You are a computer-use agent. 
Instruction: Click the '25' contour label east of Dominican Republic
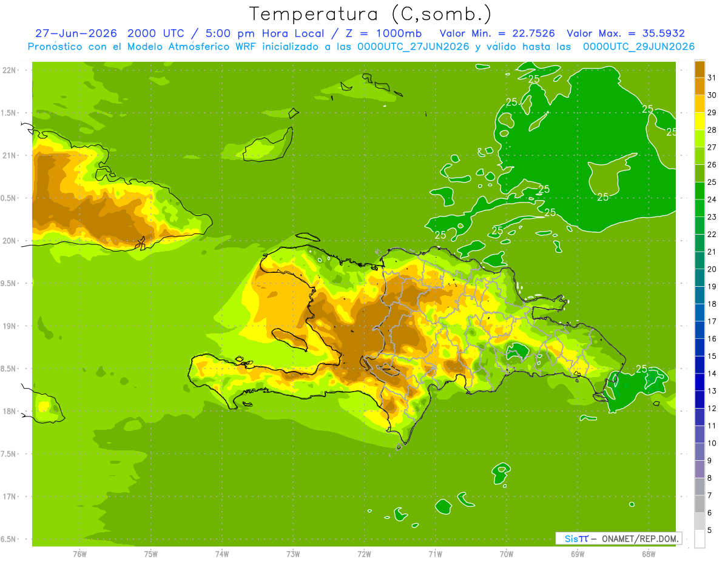click(x=642, y=369)
